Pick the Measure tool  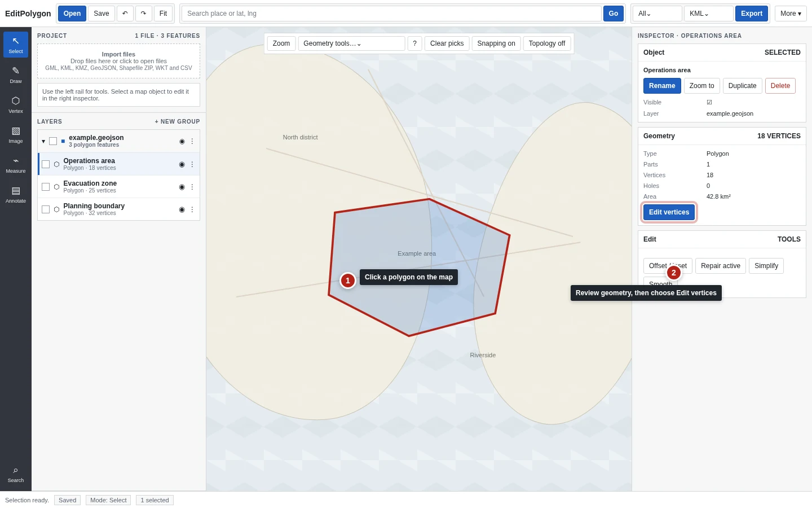pyautogui.click(x=16, y=164)
